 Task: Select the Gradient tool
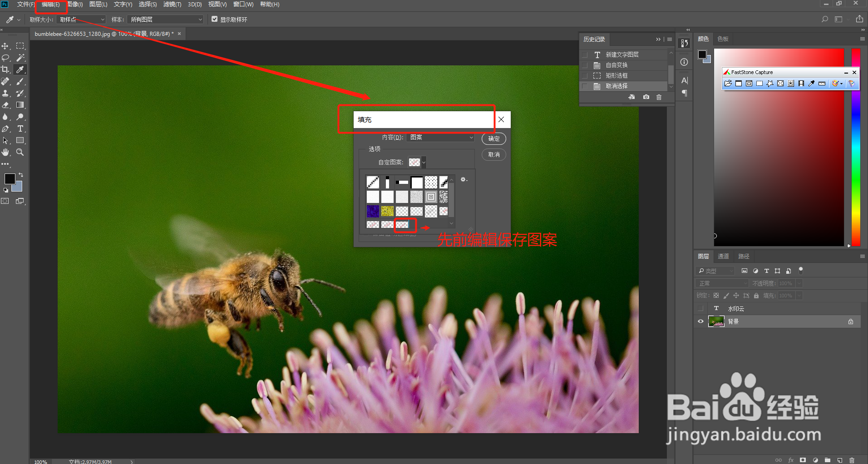click(20, 105)
